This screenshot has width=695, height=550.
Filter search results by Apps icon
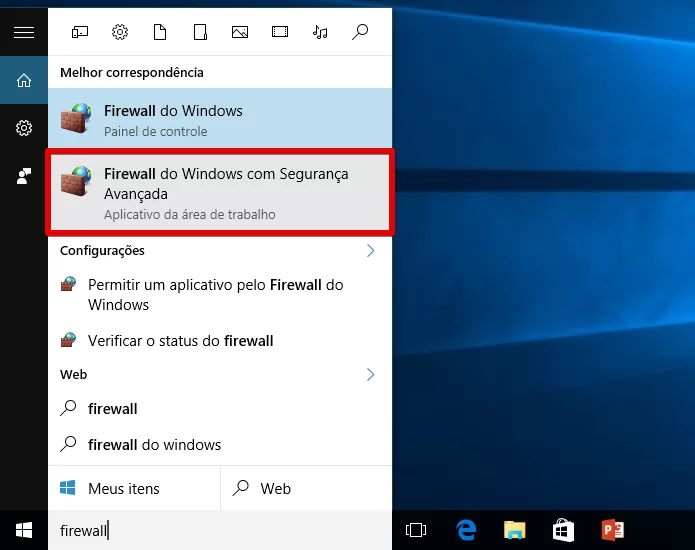pos(80,32)
